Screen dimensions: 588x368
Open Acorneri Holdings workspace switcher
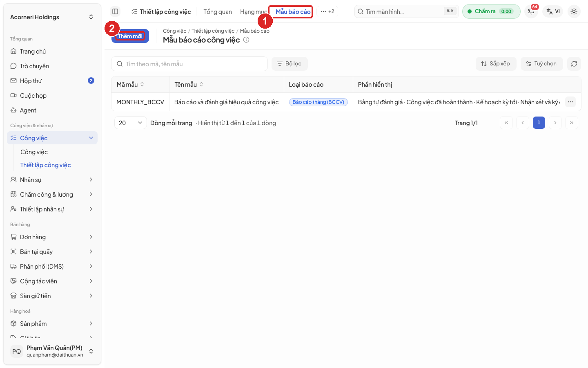pos(52,17)
